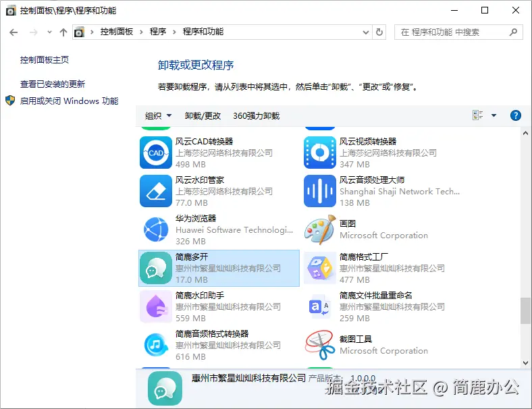Click 360强力卸载 in the toolbar
532x409 pixels.
[x=256, y=115]
